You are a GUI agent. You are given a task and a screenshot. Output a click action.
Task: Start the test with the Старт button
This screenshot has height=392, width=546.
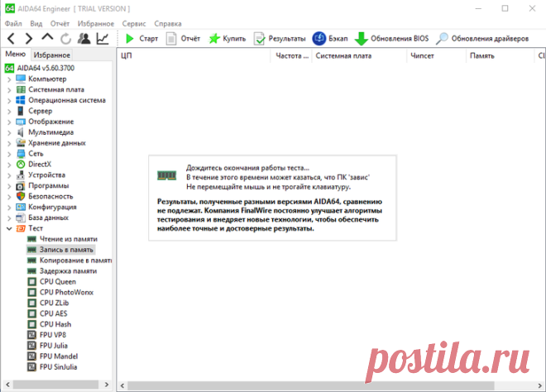coord(141,38)
